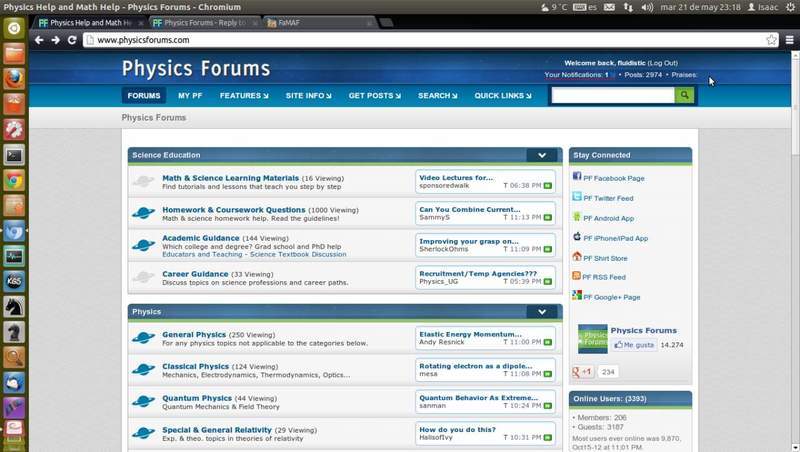Open the Chromium hamburger menu

coord(789,40)
